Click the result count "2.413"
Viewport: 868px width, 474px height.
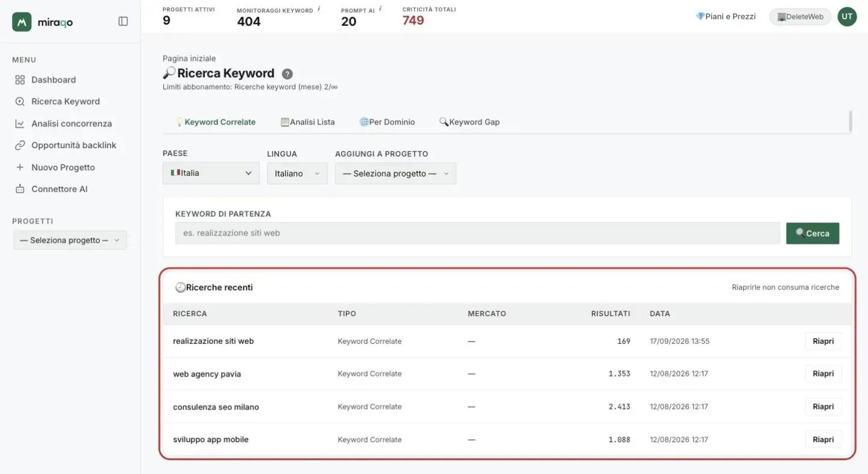[619, 407]
